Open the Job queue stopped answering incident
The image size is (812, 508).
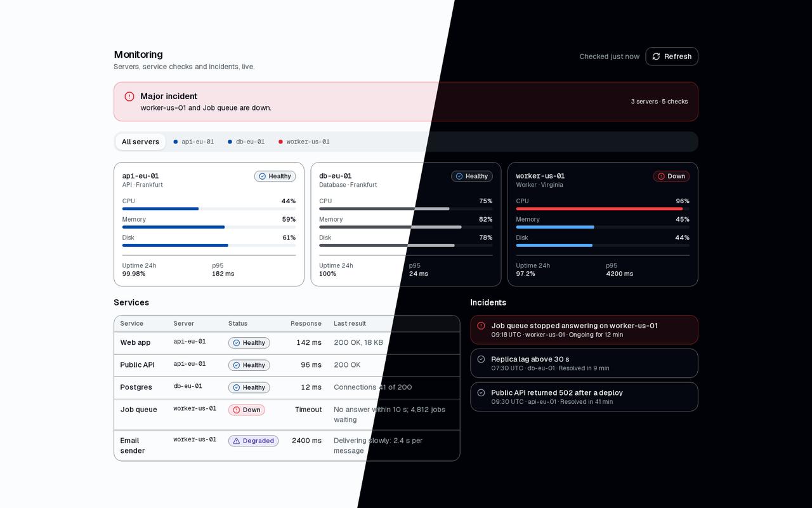(584, 330)
